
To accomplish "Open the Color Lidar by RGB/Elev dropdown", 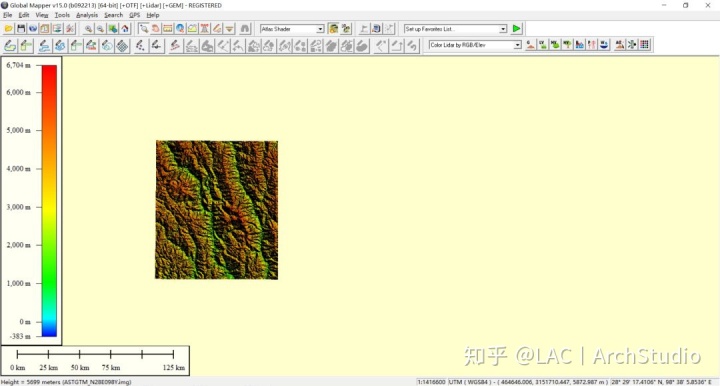I will (x=475, y=45).
